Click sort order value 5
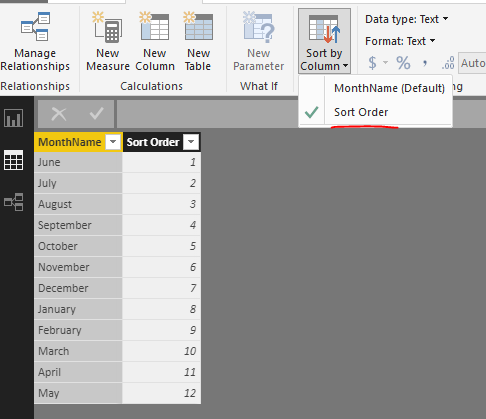 (x=162, y=246)
